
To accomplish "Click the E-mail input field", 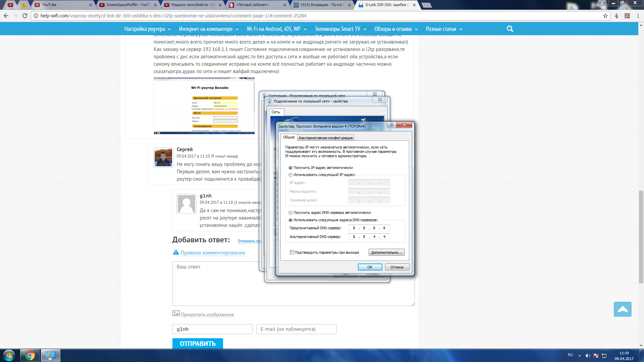I will click(x=297, y=329).
